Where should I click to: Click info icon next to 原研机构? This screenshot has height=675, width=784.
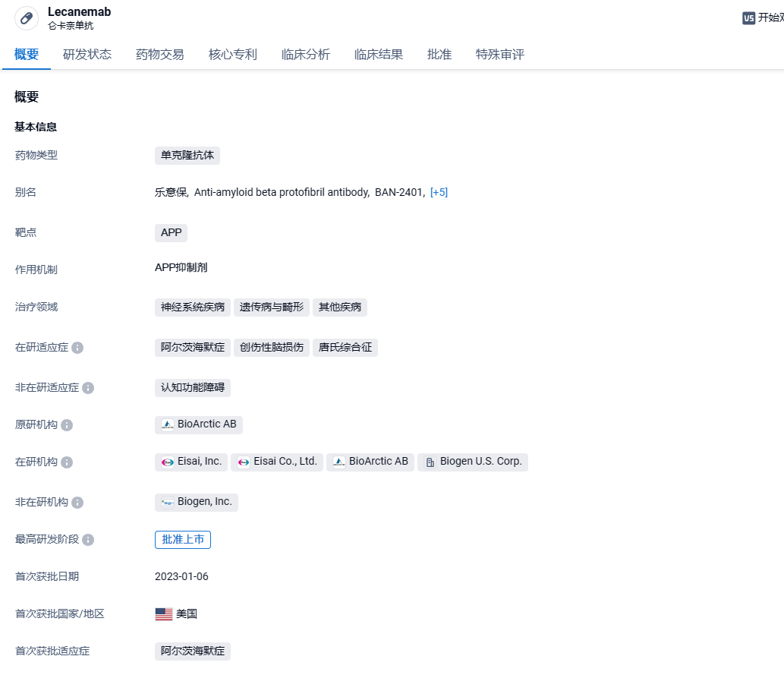(67, 424)
